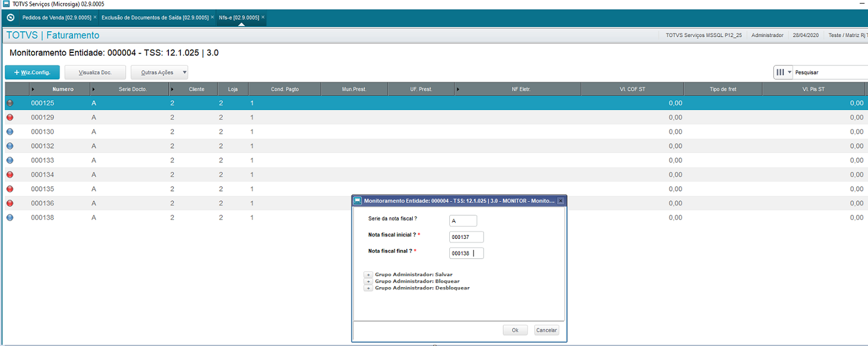Expand Grupo Administrador: Desbloquear
This screenshot has height=346, width=868.
pyautogui.click(x=368, y=288)
